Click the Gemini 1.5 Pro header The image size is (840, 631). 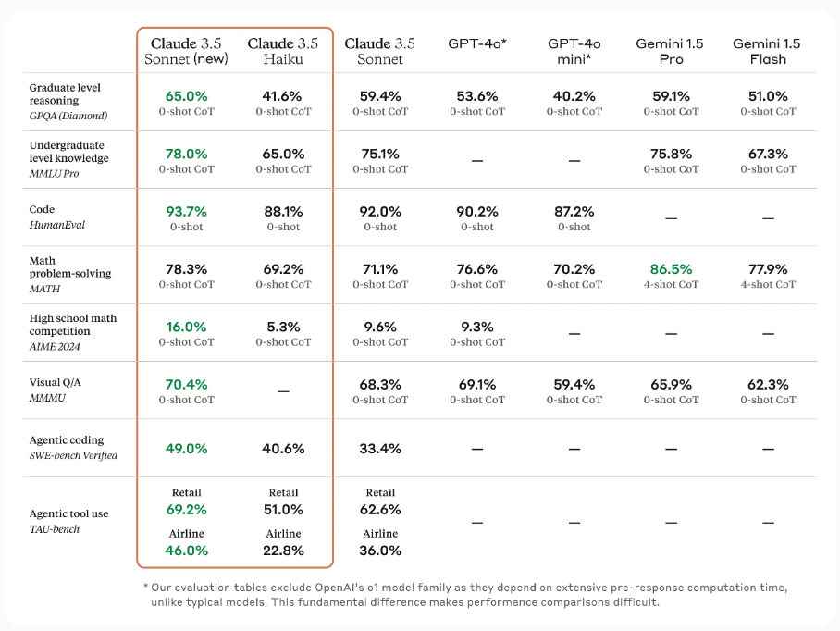(670, 52)
